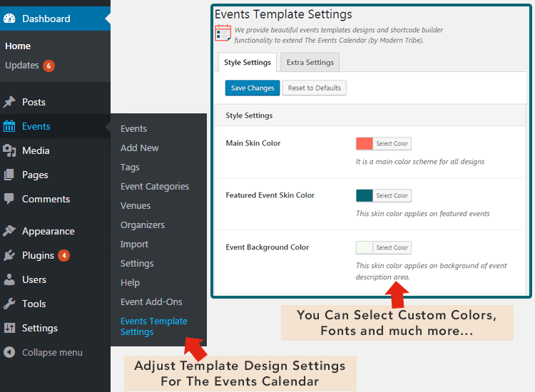The image size is (535, 392).
Task: Open Events Template Settings submenu item
Action: [154, 326]
